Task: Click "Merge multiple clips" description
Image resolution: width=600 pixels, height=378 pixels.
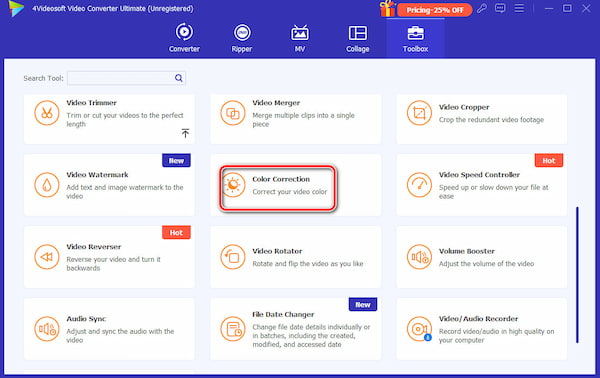Action: (x=303, y=119)
